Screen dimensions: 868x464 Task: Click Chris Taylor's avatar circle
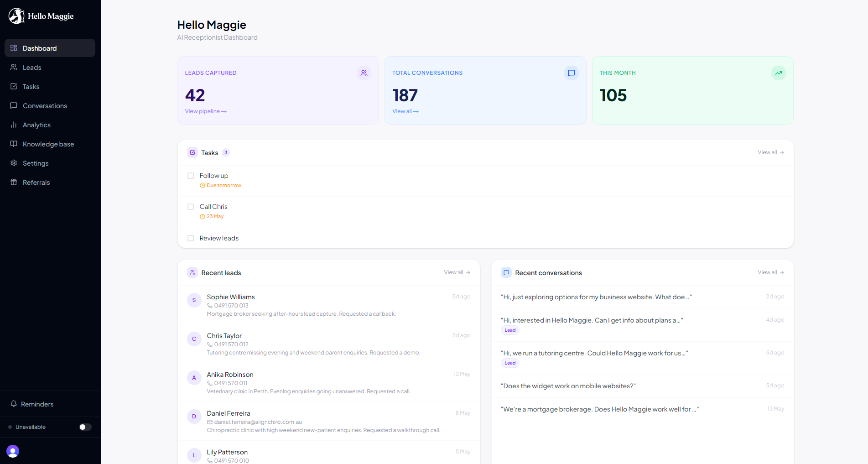pos(194,339)
